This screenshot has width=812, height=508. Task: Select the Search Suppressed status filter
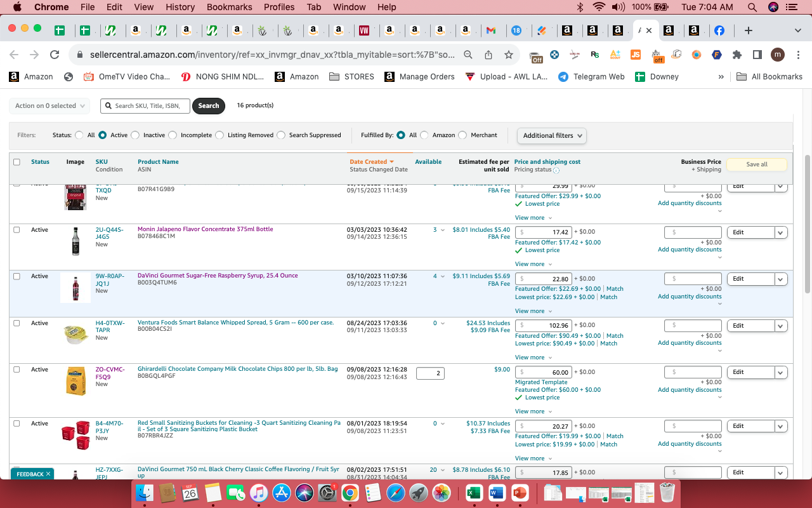[281, 135]
